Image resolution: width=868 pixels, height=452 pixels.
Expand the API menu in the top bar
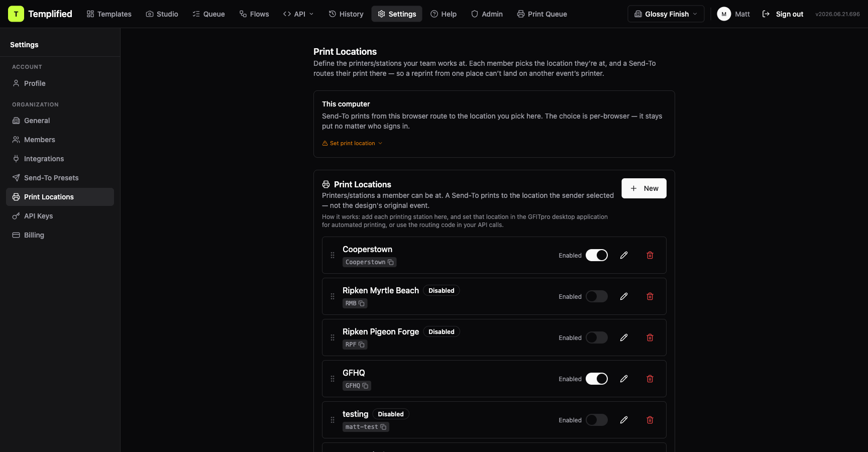point(298,14)
